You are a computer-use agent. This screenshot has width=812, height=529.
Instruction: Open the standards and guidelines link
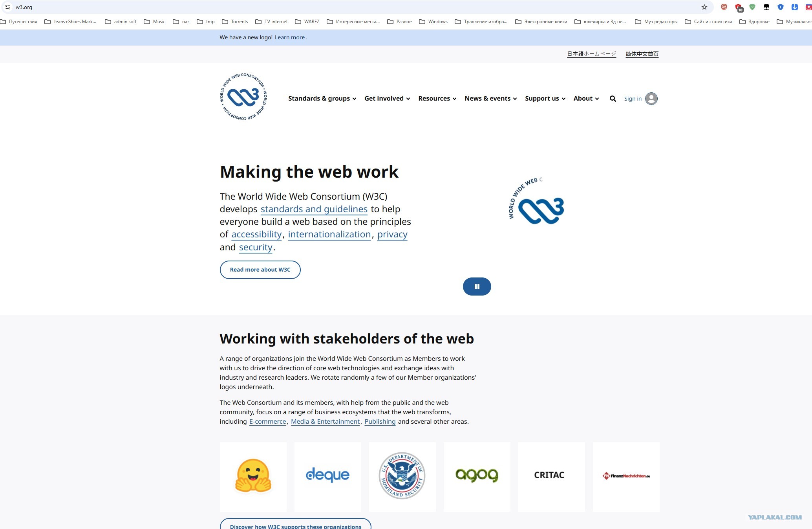[314, 209]
